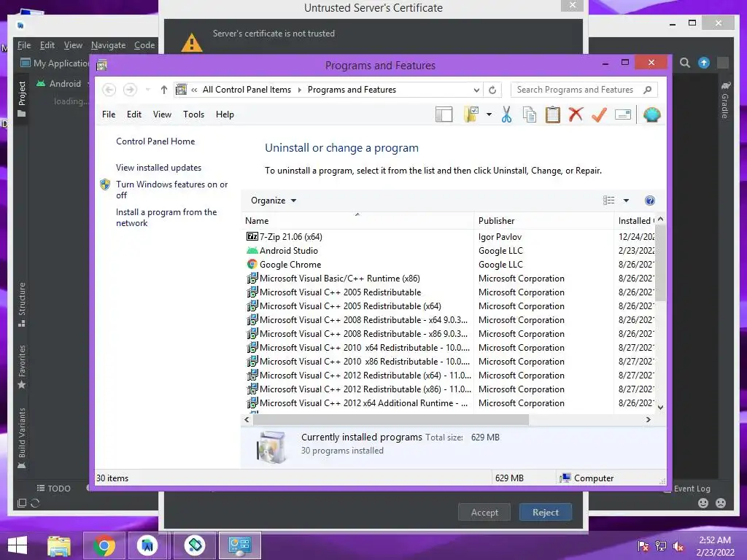This screenshot has width=747, height=560.
Task: Open Code menu in Android Studio
Action: (144, 45)
